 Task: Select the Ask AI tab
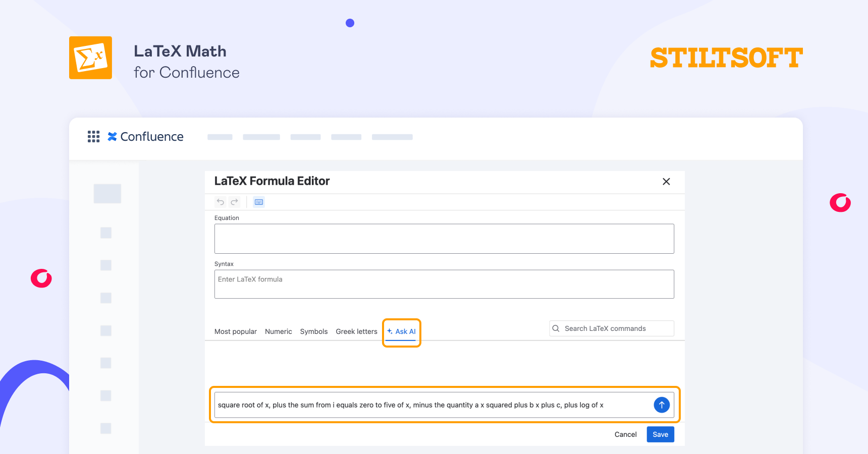(x=402, y=331)
